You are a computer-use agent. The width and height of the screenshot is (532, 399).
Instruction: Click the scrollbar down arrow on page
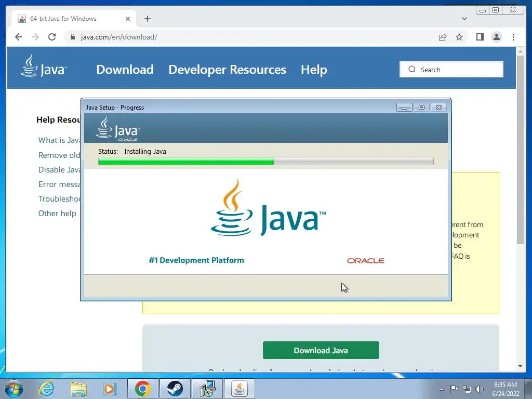pos(520,366)
